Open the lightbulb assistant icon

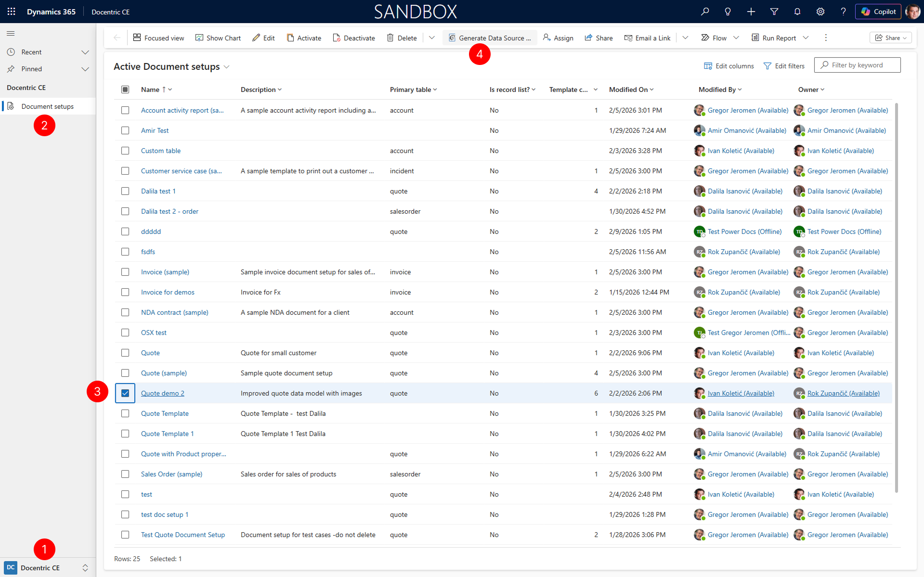[728, 12]
